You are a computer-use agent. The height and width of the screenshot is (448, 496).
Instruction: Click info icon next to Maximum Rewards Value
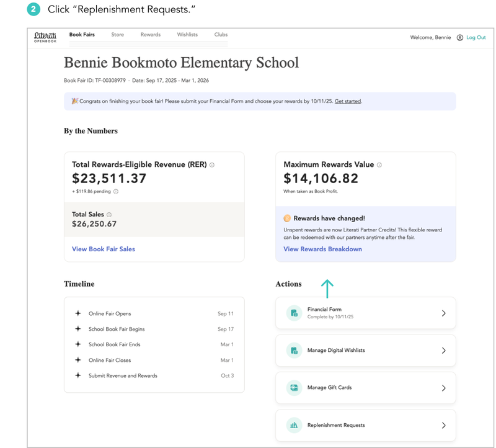click(x=379, y=165)
